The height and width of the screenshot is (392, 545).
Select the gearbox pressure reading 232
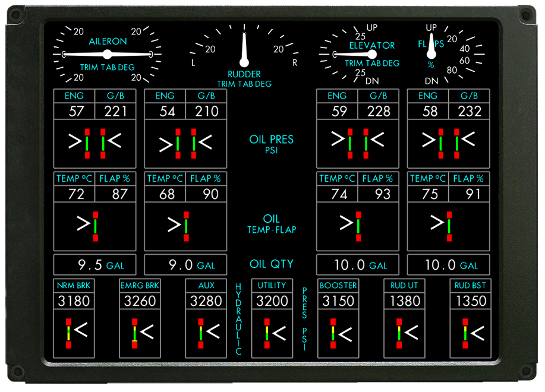470,111
